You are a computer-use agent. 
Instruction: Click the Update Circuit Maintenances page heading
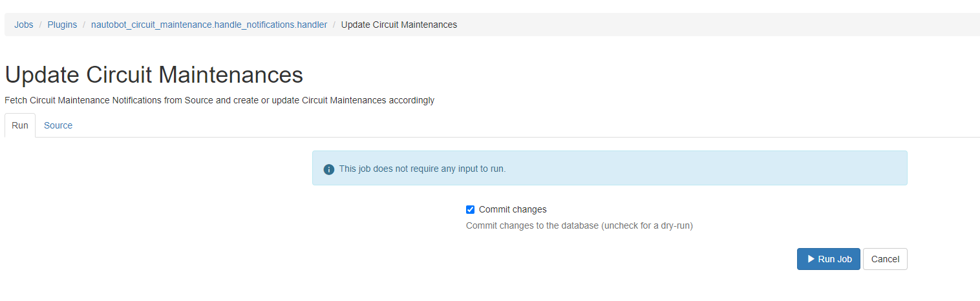[x=154, y=75]
